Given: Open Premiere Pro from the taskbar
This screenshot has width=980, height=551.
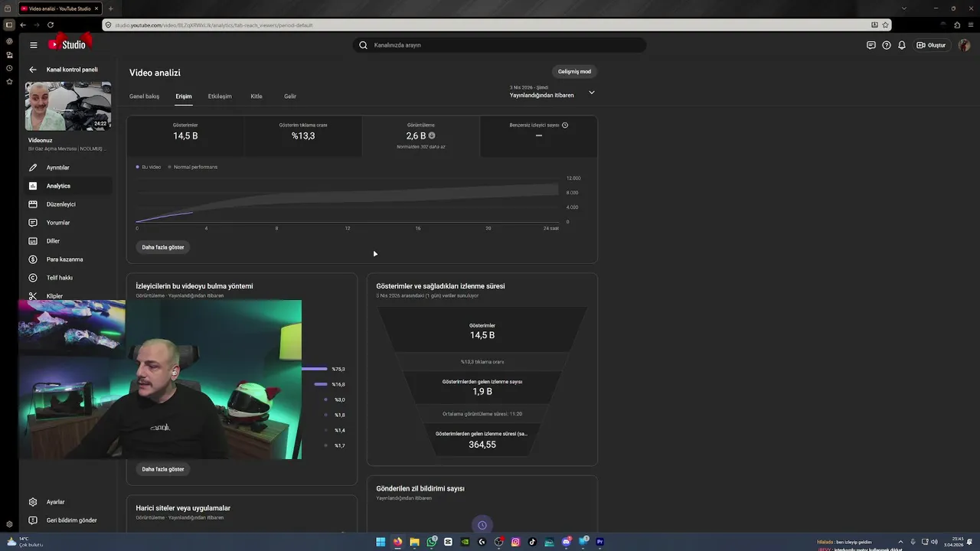Looking at the screenshot, I should coord(599,542).
